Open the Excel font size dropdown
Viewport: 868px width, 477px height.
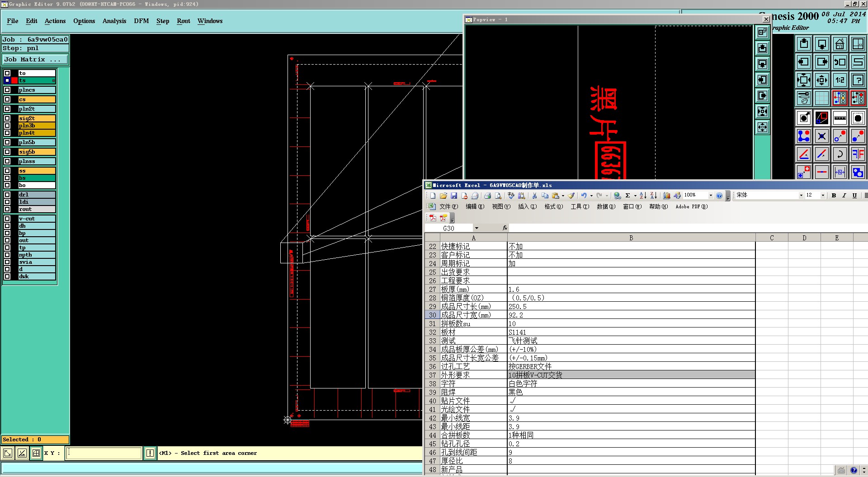click(x=823, y=196)
